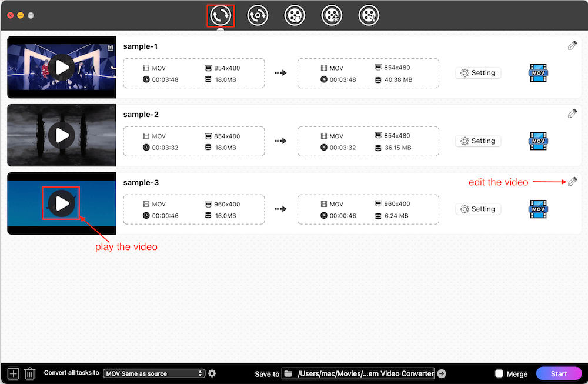Open the fifth toolbar tab with film reel tools icon
The height and width of the screenshot is (384, 588).
tap(369, 16)
